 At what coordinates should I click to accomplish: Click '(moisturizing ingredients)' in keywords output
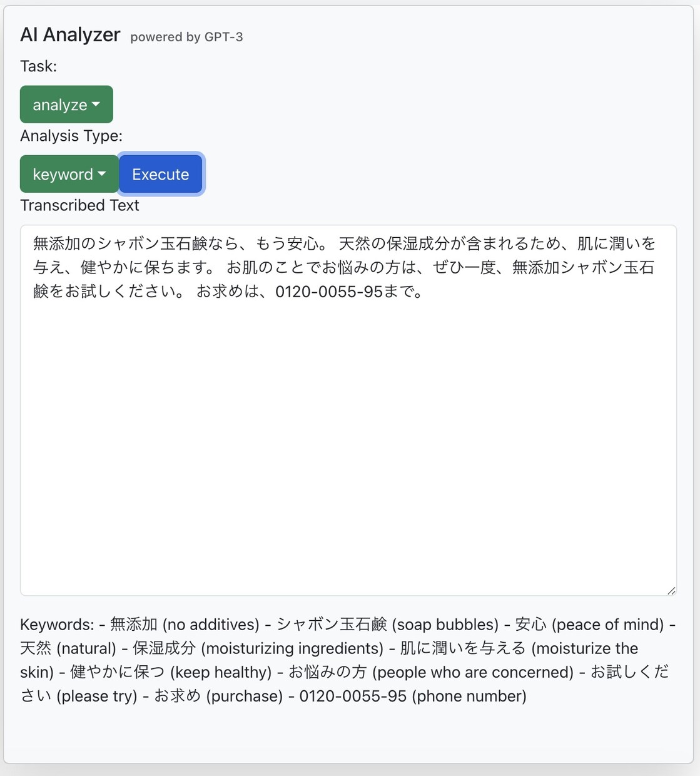tap(292, 648)
